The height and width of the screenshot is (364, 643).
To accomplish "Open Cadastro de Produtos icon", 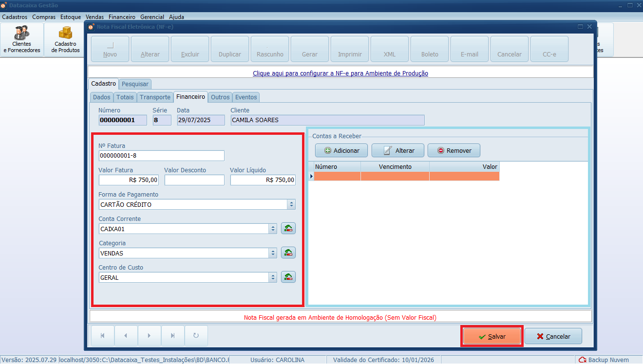I will coord(65,39).
